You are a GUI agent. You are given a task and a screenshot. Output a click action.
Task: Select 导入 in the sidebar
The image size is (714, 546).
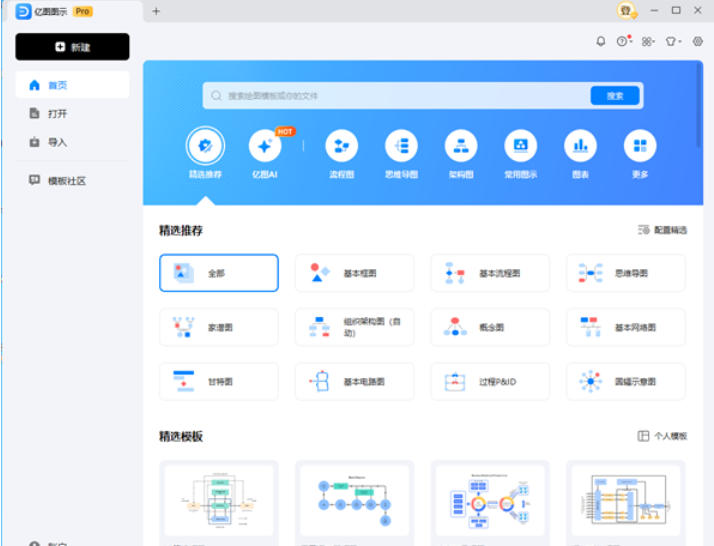pos(57,142)
